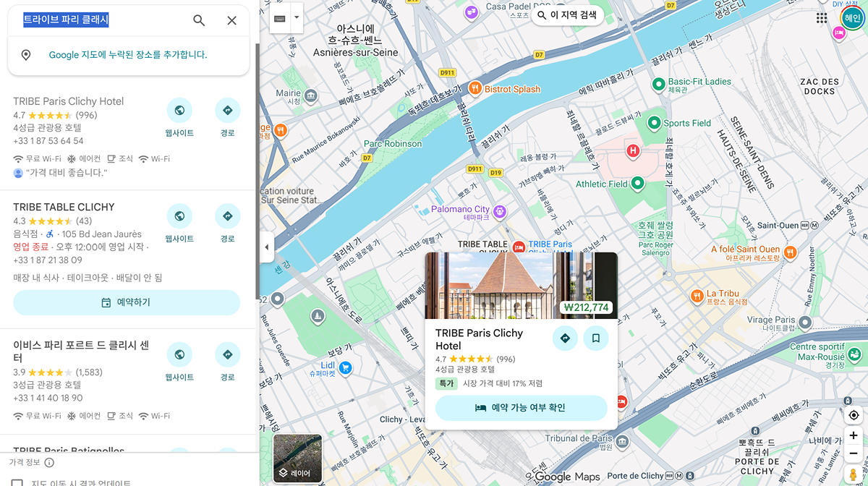Click the my location button
868x486 pixels.
click(854, 414)
